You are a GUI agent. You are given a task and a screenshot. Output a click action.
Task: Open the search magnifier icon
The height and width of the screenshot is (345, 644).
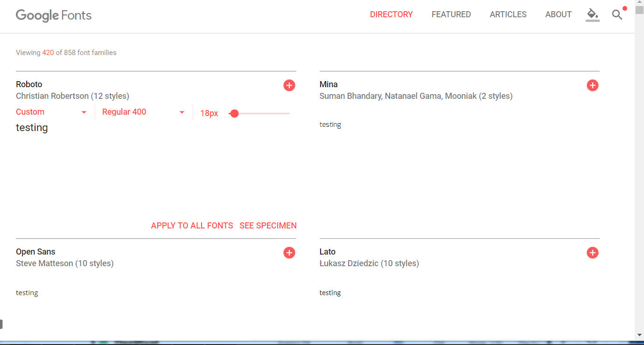click(x=617, y=15)
